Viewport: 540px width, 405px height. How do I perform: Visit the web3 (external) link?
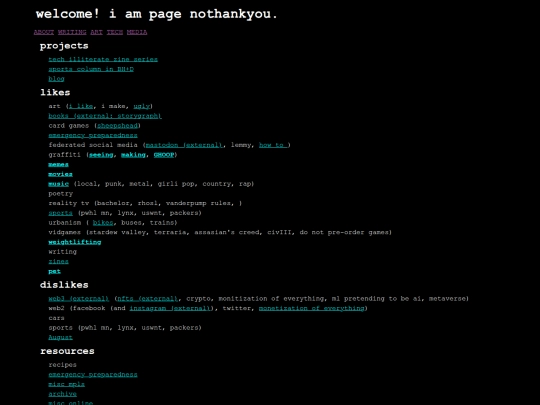[79, 298]
